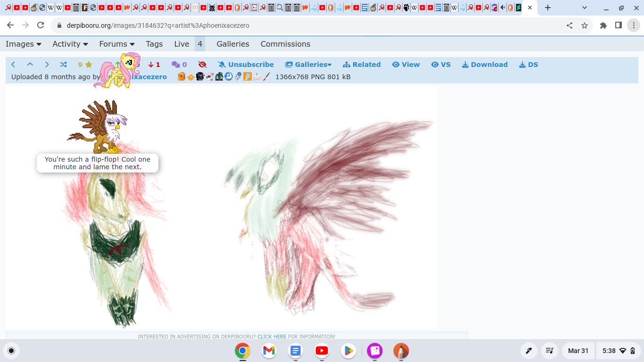
Task: Click the browser Back arrow
Action: click(10, 25)
